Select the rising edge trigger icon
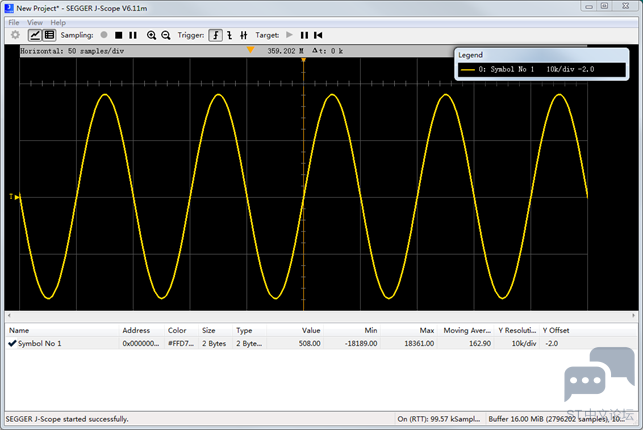 216,35
